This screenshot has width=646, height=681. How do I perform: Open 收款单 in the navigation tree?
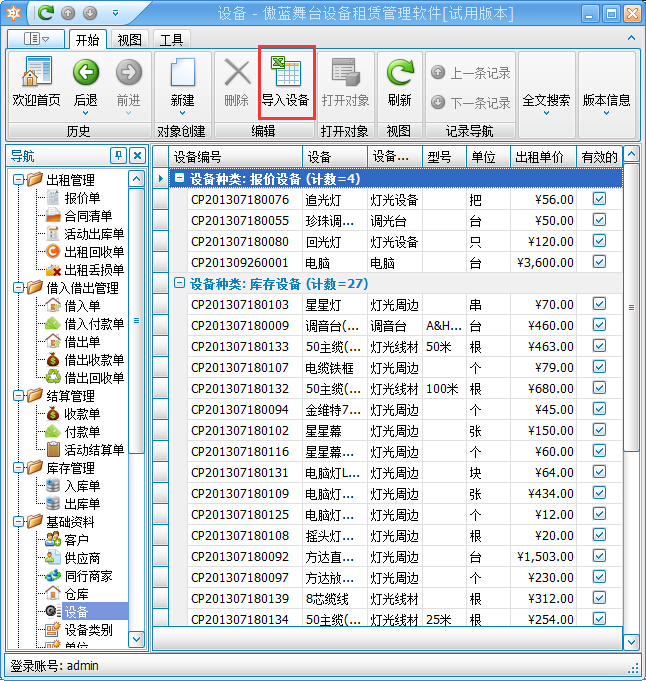(83, 414)
